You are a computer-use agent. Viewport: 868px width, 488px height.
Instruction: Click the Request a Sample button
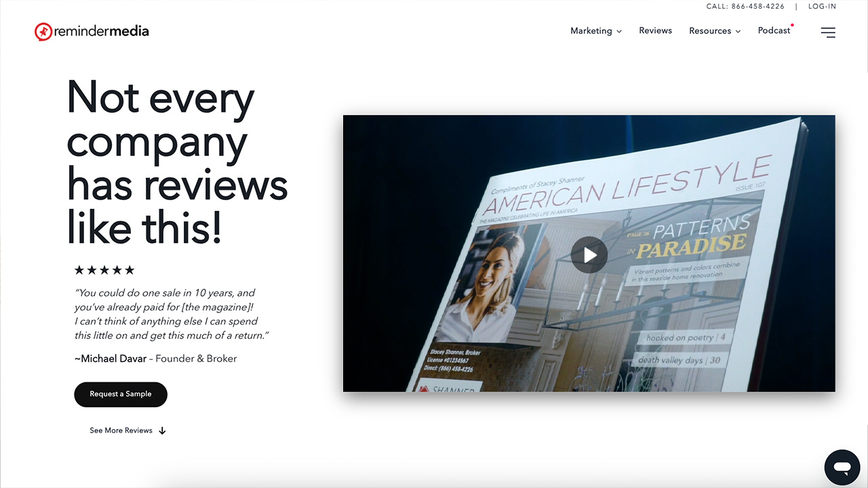click(x=121, y=394)
